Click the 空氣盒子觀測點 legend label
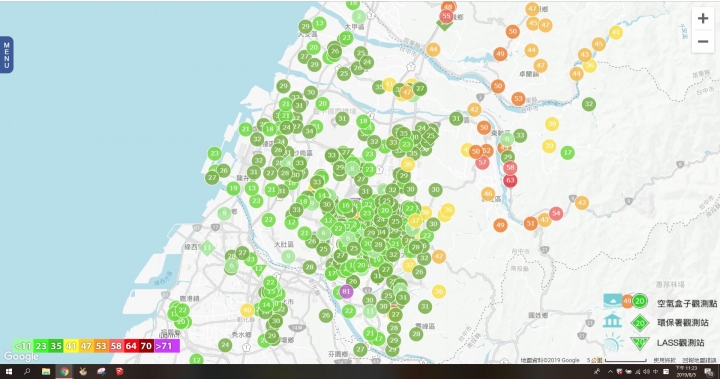 (686, 303)
